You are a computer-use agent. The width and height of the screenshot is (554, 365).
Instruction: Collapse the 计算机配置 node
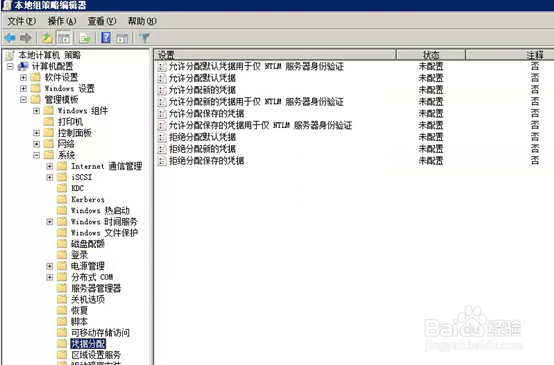tap(10, 66)
